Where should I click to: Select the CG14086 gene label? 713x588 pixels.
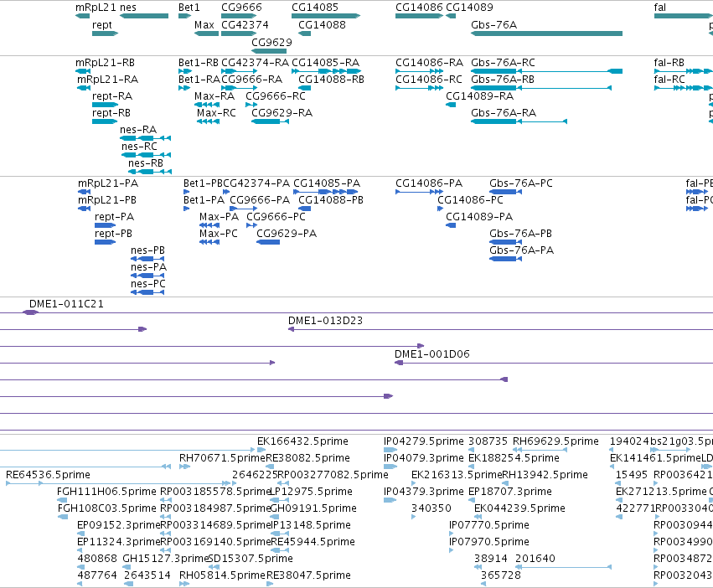[419, 8]
